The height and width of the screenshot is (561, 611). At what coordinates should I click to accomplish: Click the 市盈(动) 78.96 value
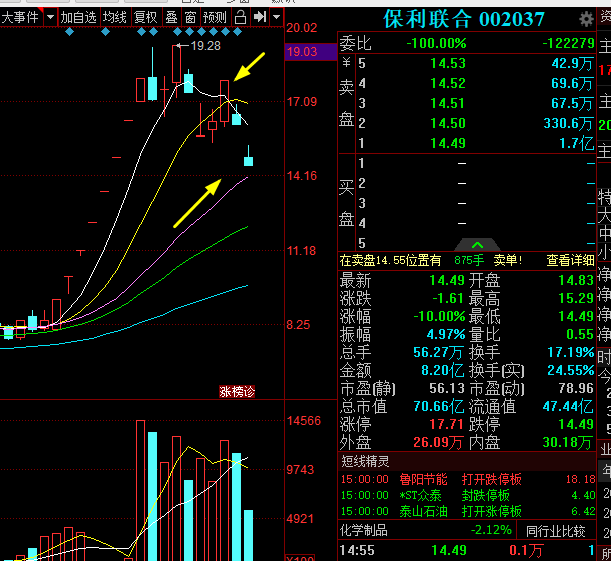coord(576,388)
